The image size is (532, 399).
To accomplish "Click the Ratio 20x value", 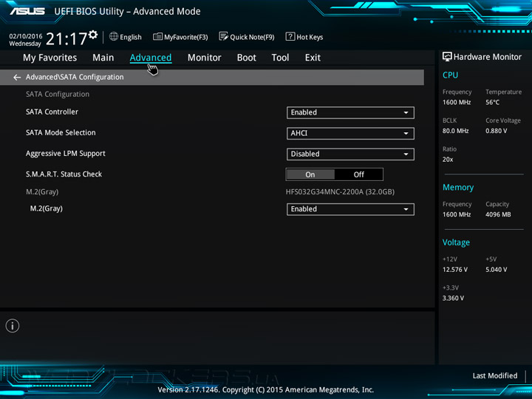I will tap(448, 159).
